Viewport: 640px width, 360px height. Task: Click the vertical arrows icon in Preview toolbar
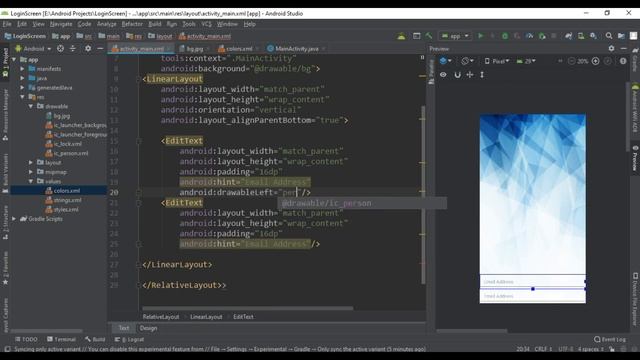click(x=482, y=75)
